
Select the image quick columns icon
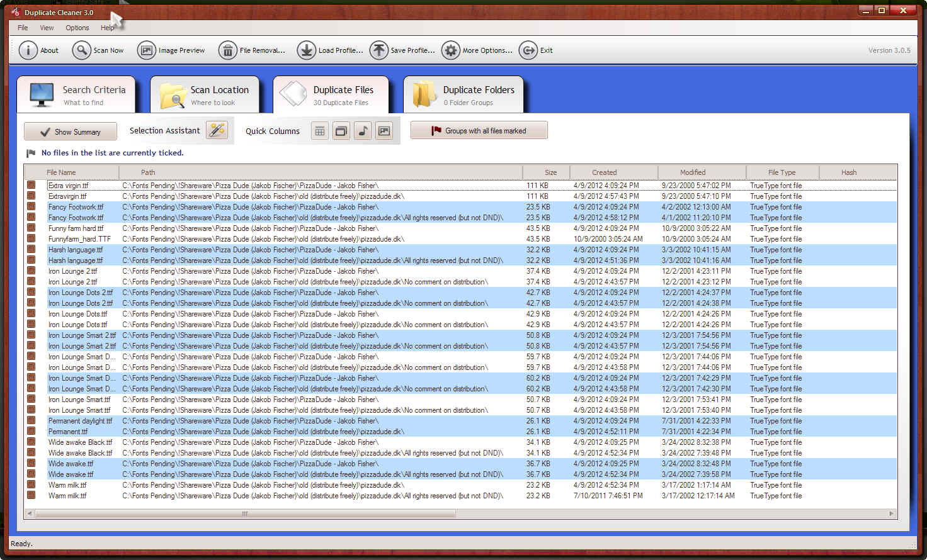click(384, 131)
